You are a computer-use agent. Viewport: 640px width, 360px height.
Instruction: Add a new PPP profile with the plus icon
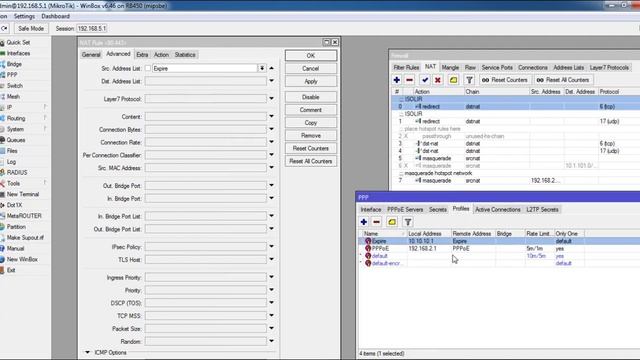(364, 222)
